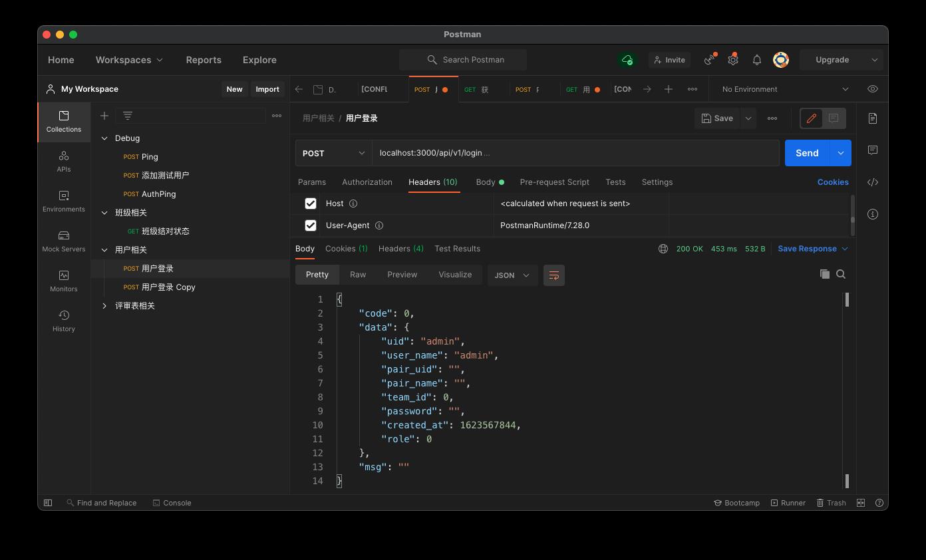Viewport: 926px width, 560px height.
Task: Open the POST method dropdown
Action: (x=334, y=153)
